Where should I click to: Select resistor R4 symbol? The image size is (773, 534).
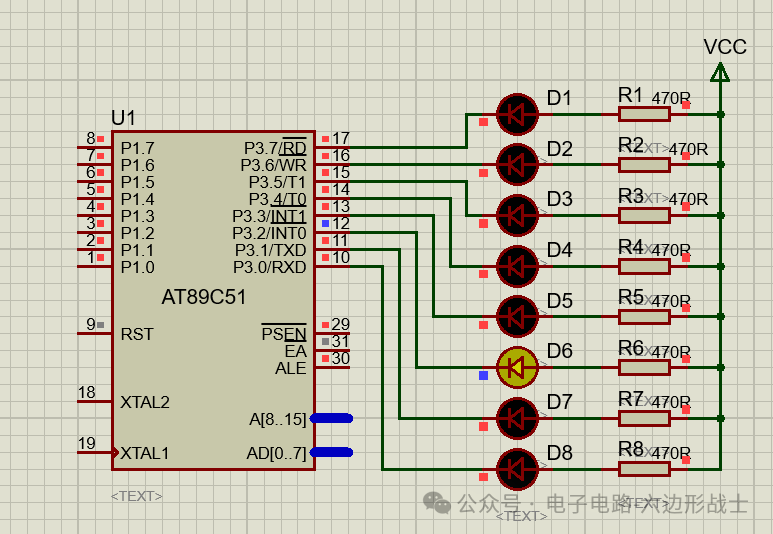click(644, 266)
